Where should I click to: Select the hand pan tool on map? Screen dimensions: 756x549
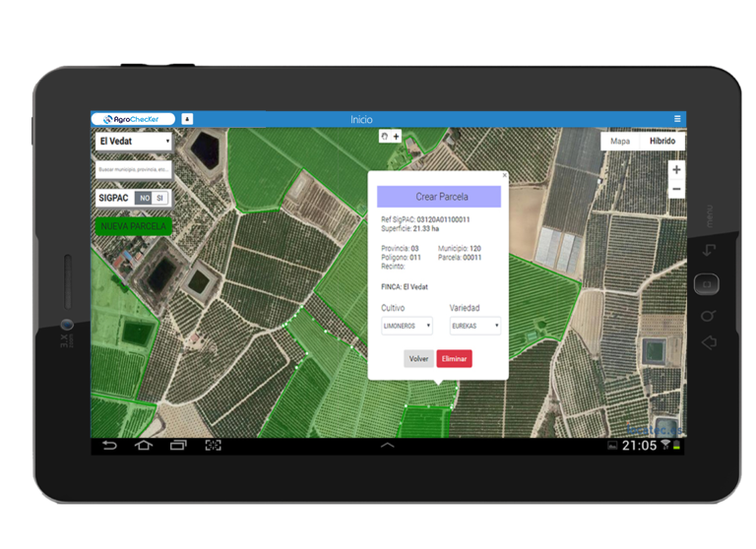point(385,137)
